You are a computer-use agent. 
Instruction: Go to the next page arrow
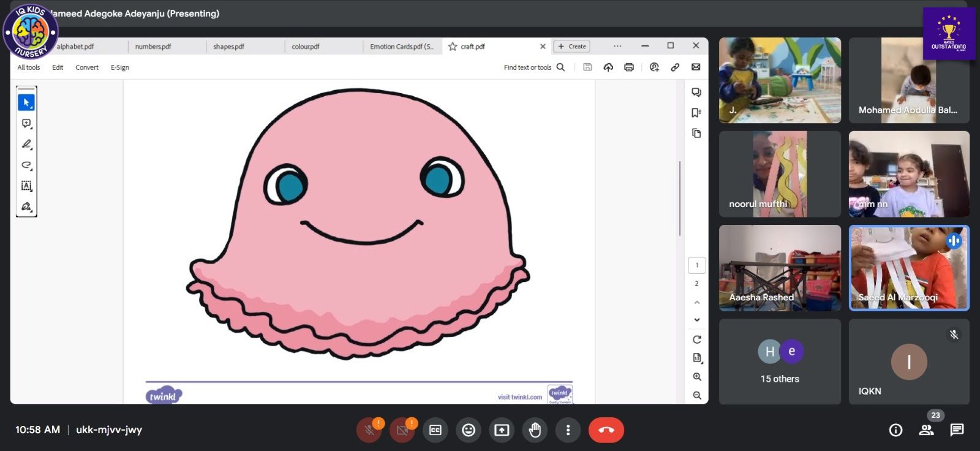coord(697,320)
